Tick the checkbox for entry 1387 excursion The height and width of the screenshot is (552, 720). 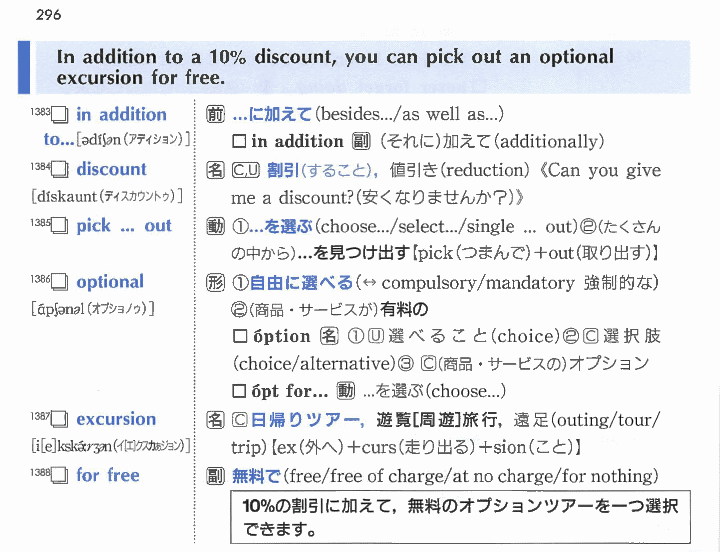(59, 420)
